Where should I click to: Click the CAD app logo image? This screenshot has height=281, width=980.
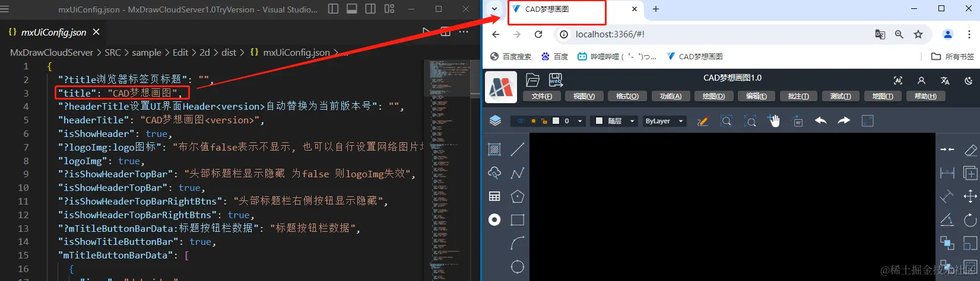501,87
